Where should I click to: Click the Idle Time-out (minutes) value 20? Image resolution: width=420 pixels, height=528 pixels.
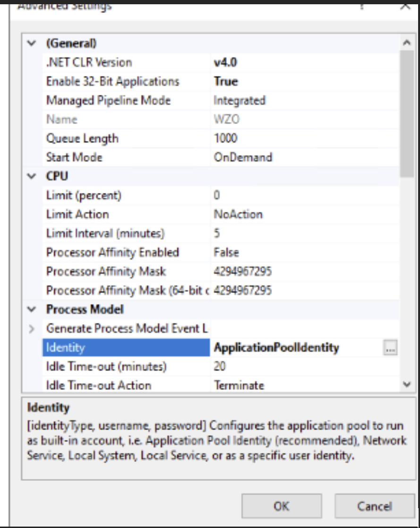pos(220,366)
